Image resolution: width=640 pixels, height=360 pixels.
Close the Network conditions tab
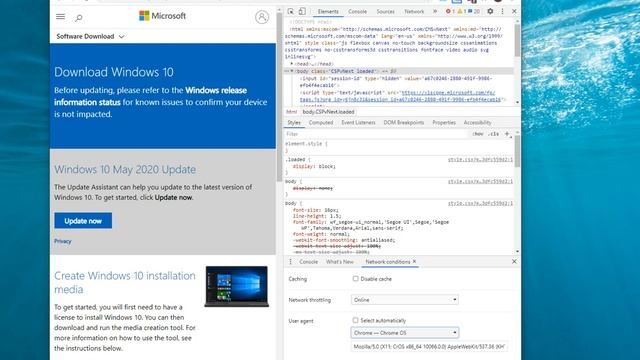point(414,261)
